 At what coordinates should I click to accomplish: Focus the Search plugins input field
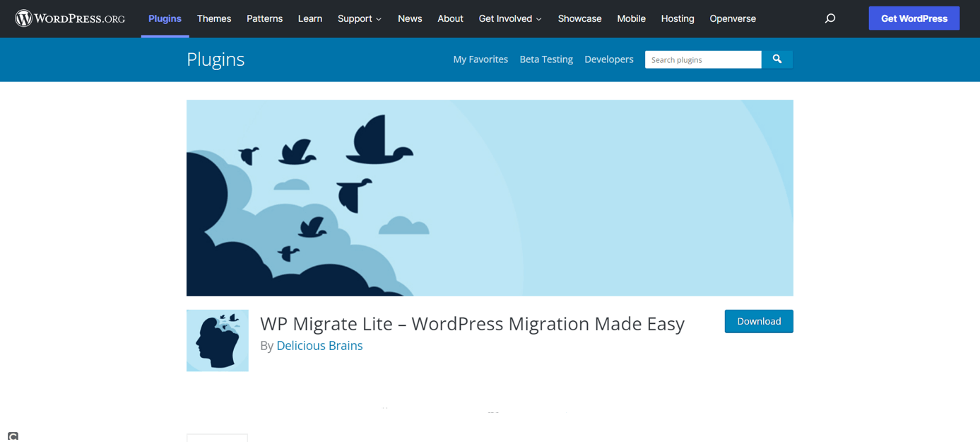coord(703,59)
